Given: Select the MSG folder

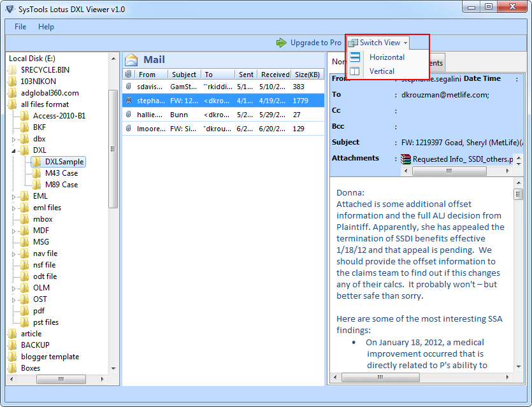Looking at the screenshot, I should coord(41,242).
